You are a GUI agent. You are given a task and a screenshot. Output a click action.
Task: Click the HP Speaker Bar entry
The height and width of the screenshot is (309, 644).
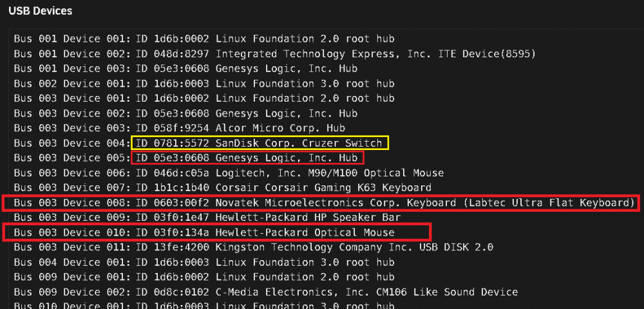(207, 218)
